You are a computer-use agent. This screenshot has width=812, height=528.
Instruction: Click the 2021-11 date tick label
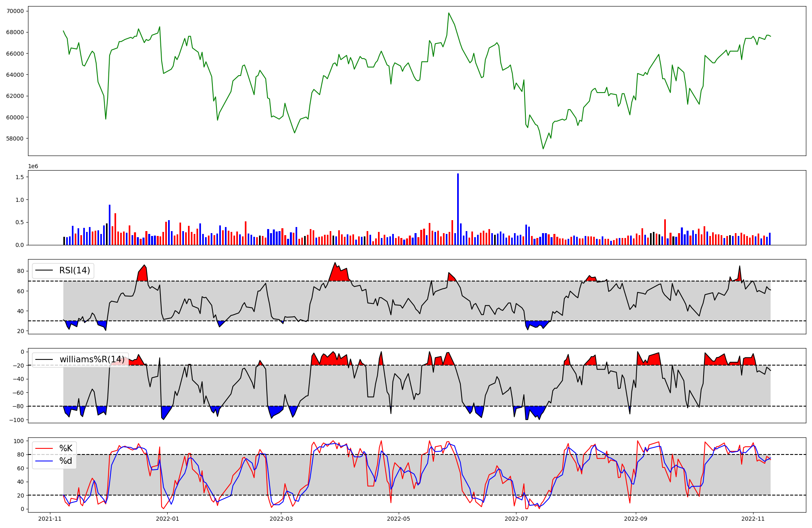point(50,519)
